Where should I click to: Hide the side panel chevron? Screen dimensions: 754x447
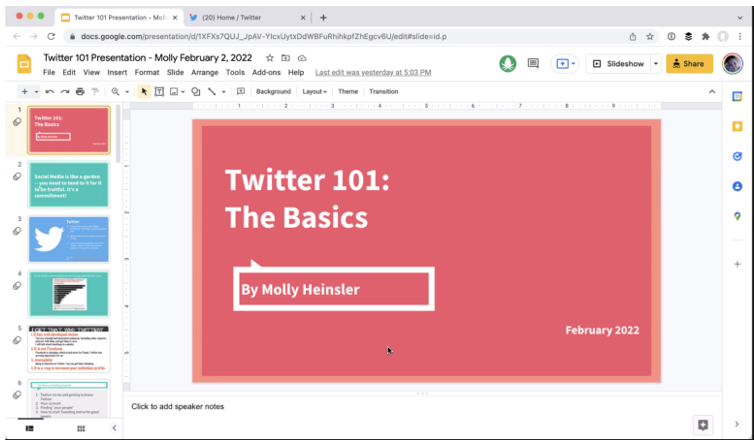(x=737, y=424)
